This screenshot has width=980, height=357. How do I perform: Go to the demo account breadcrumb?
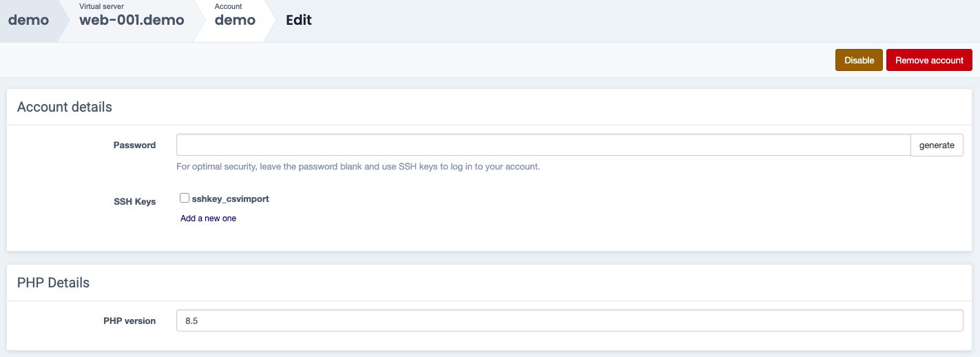tap(235, 20)
